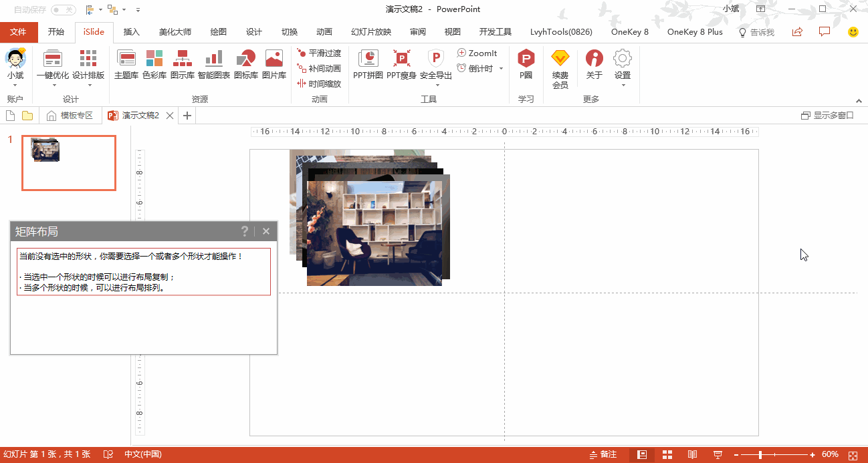Toggle the 自动保存 autosave switch
This screenshot has height=463, width=868.
pos(63,9)
